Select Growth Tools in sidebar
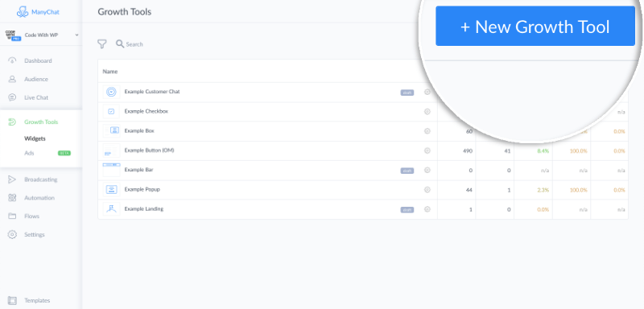The height and width of the screenshot is (309, 644). coord(41,122)
